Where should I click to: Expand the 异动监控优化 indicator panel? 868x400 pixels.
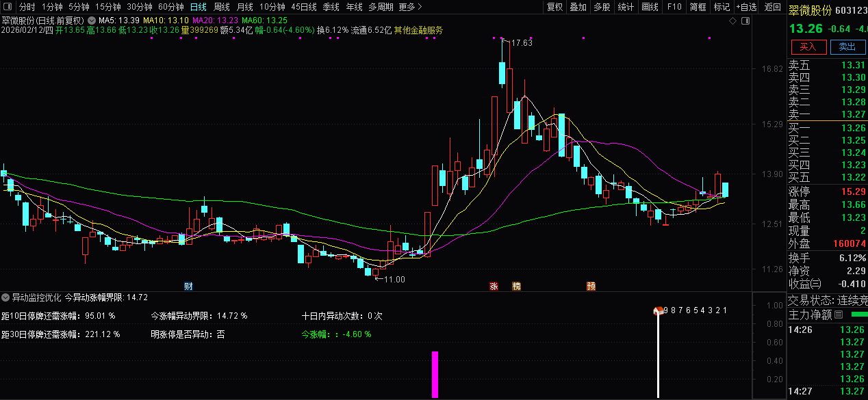tap(6, 299)
